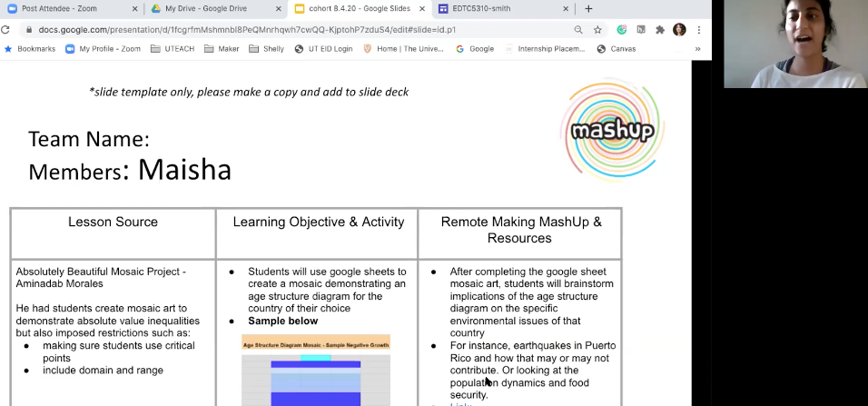Viewport: 868px width, 406px height.
Task: Click the bold 'Sample below' text
Action: click(x=283, y=322)
